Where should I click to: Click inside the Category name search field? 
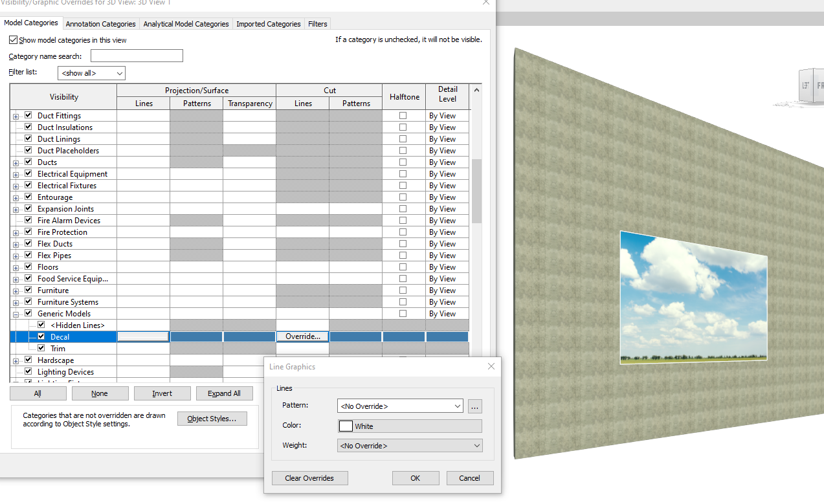(136, 56)
